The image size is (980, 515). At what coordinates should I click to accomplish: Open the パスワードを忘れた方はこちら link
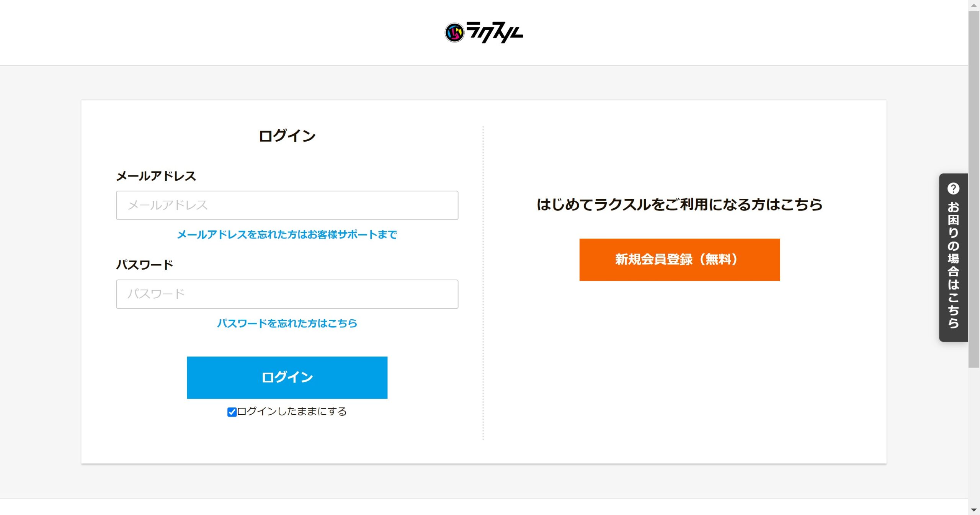287,324
